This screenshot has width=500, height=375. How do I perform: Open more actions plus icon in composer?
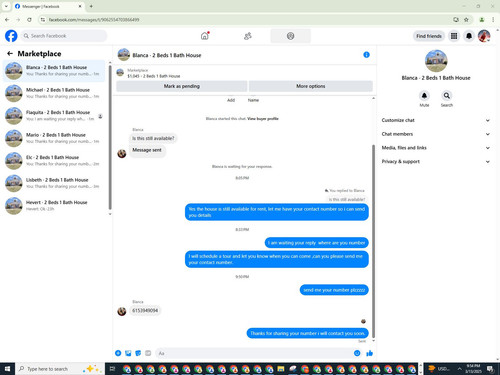(118, 353)
